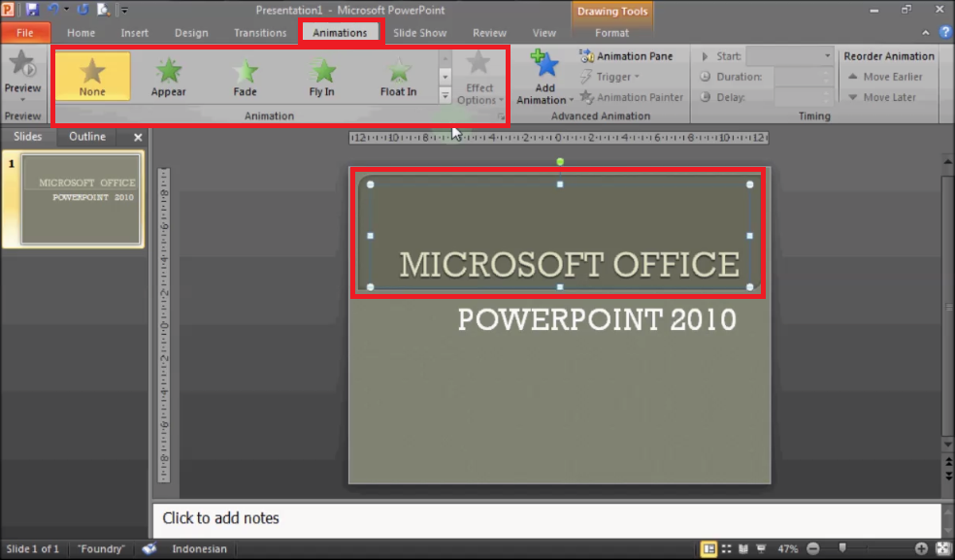Open the File tab
Image resolution: width=955 pixels, height=560 pixels.
[x=25, y=33]
